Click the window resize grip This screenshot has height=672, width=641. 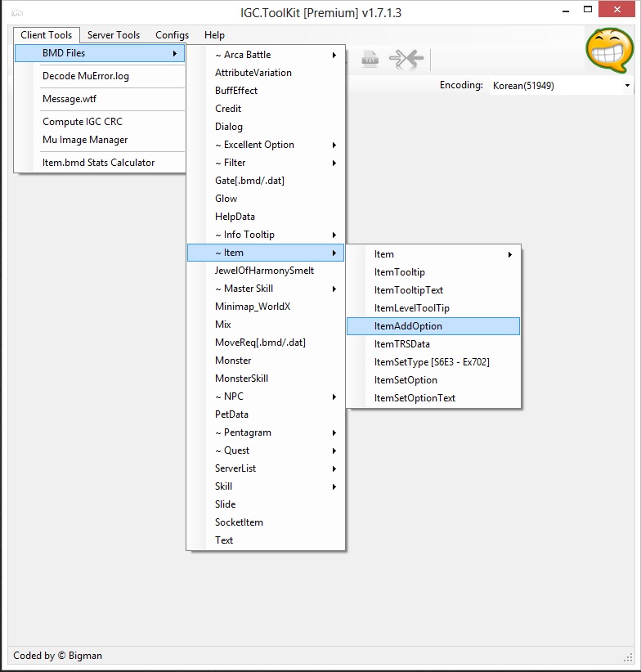coord(628,657)
